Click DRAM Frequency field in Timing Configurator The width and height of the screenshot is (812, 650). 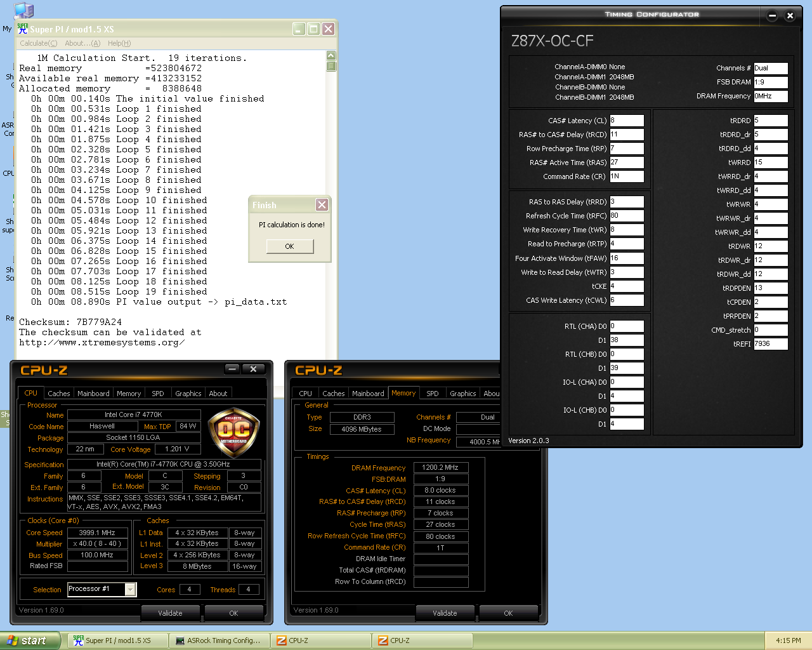771,96
